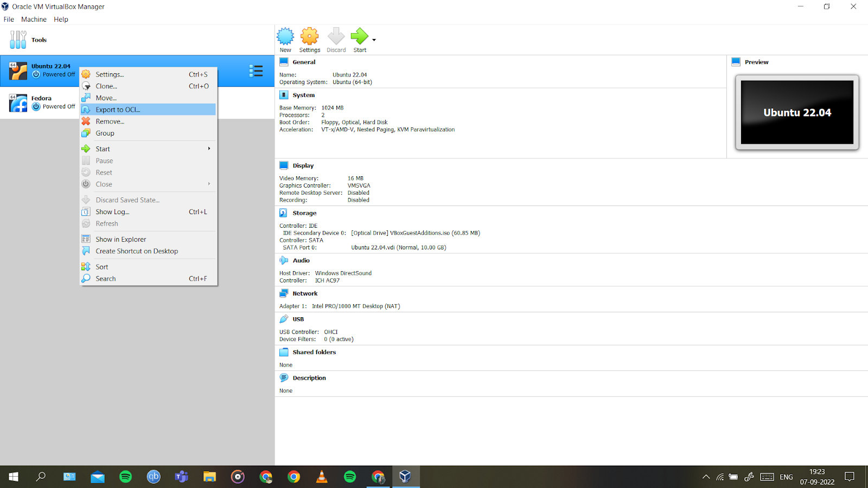This screenshot has height=488, width=868.
Task: Choose Clone... in the context menu
Action: click(148, 86)
